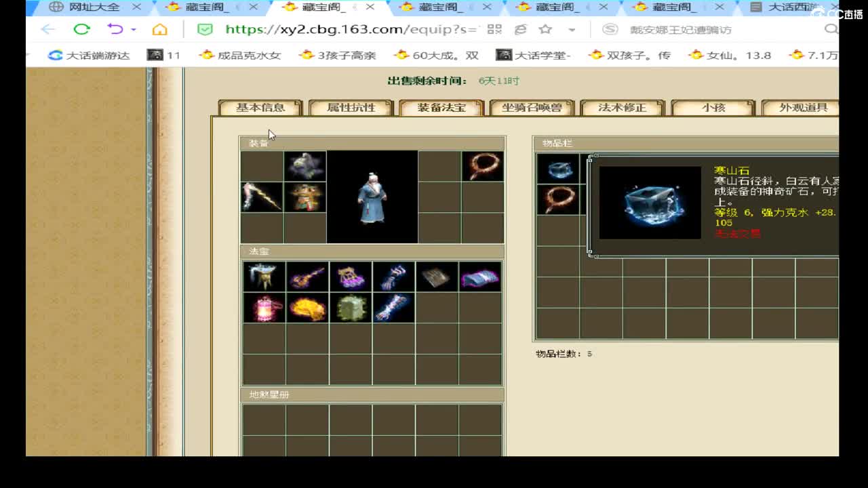Open the 小孩 tab
This screenshot has width=868, height=488.
pyautogui.click(x=713, y=108)
